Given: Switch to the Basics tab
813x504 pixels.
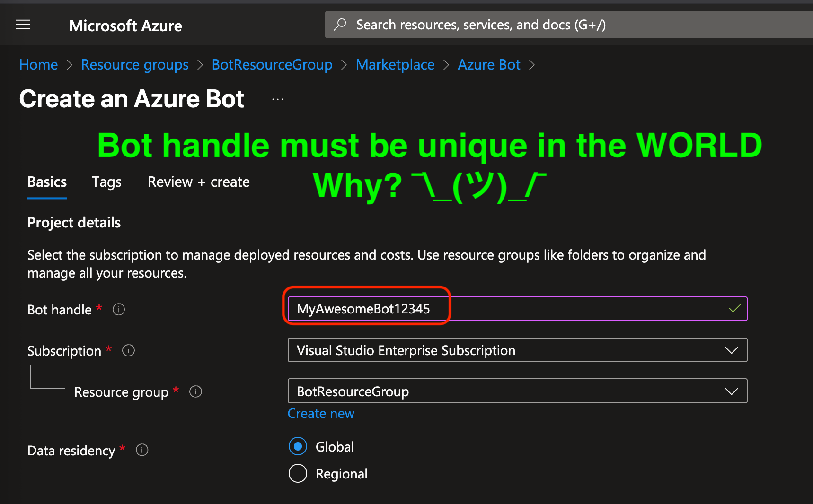Looking at the screenshot, I should click(47, 182).
